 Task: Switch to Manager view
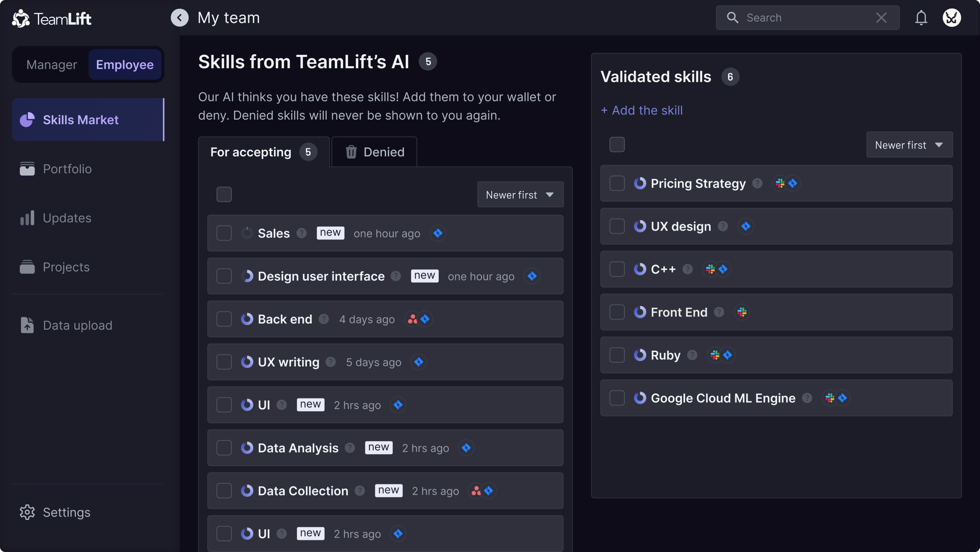(52, 64)
